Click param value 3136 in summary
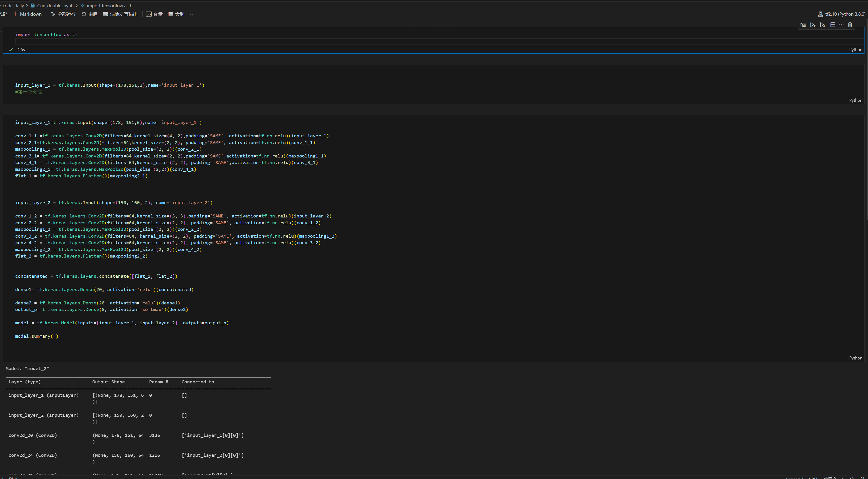Viewport: 868px width, 479px height. tap(155, 435)
